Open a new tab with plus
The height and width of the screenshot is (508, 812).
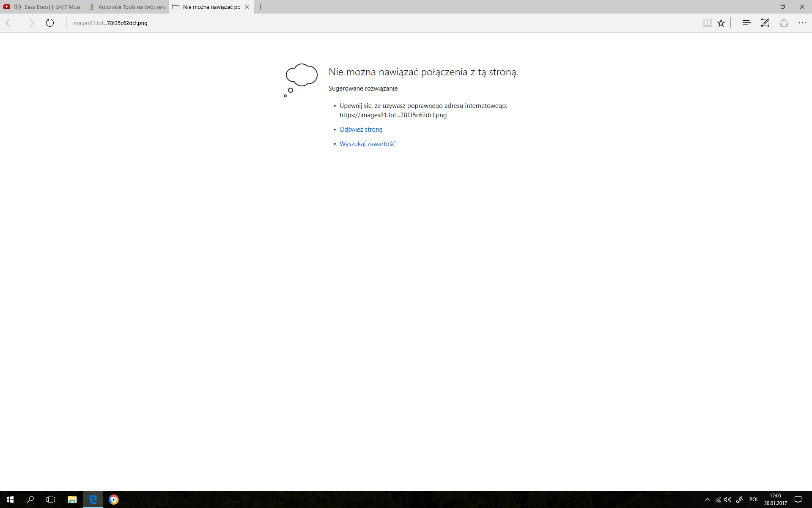click(261, 7)
